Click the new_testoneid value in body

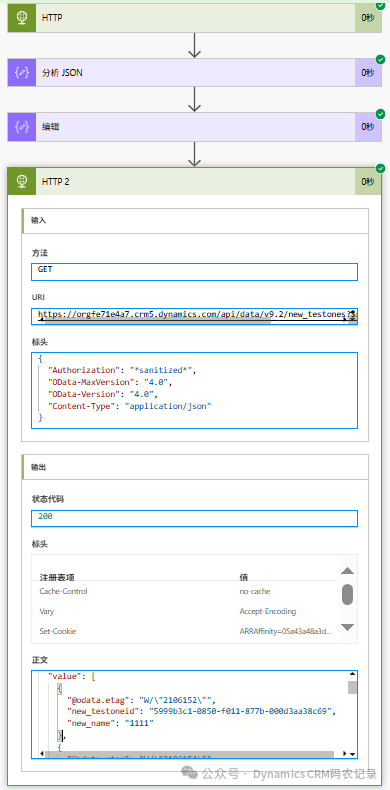pos(241,711)
